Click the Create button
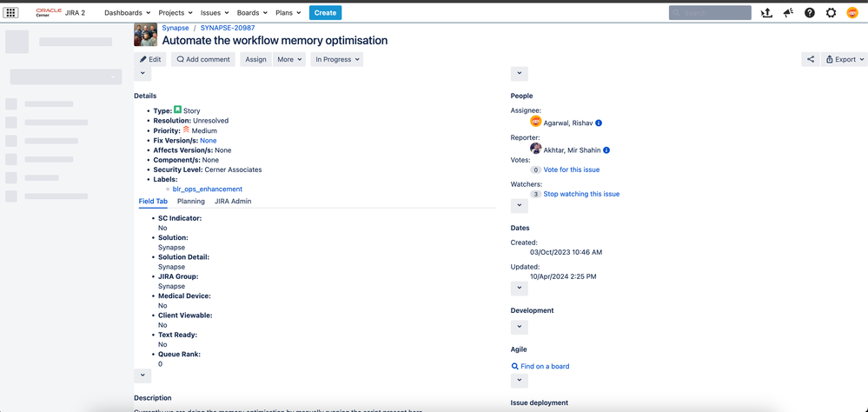The height and width of the screenshot is (412, 868). click(326, 13)
